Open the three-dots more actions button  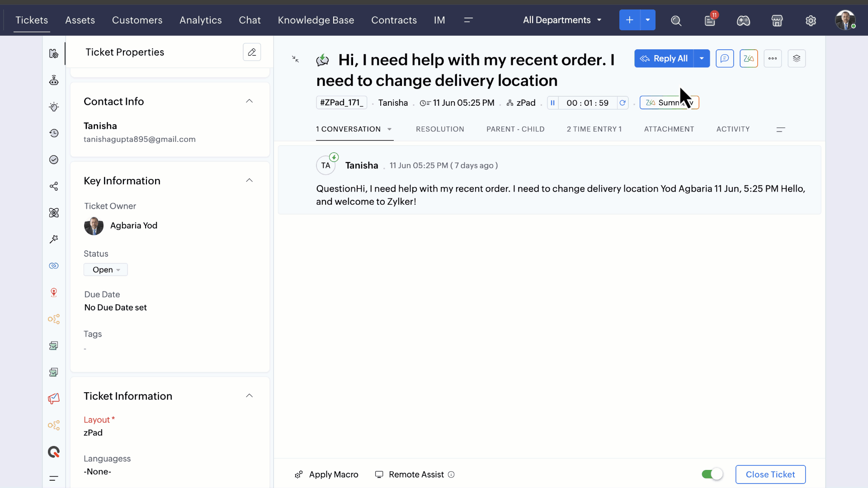pos(773,58)
